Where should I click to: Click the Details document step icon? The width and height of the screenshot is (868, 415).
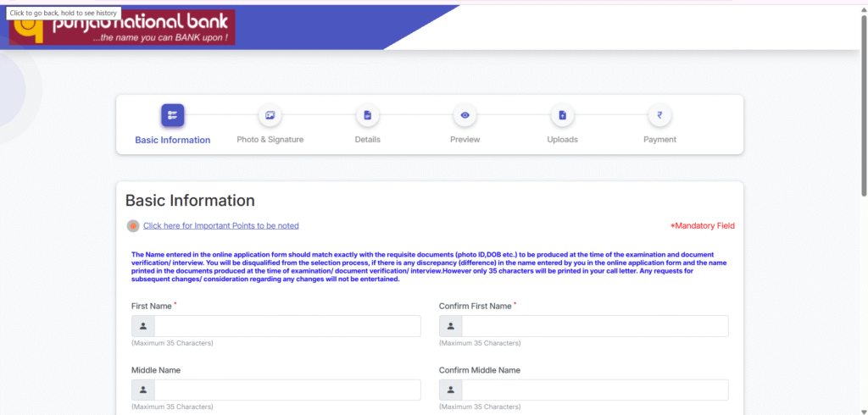point(367,115)
